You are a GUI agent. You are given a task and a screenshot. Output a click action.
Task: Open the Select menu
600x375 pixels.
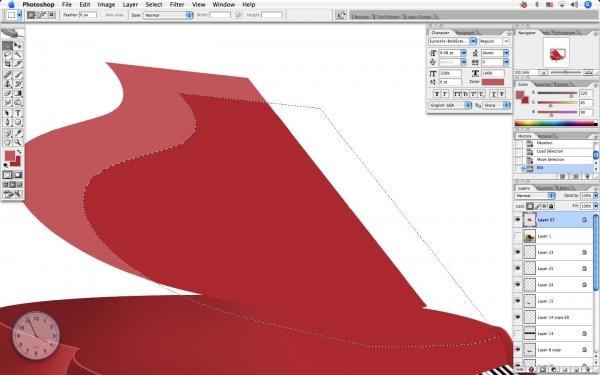[154, 5]
